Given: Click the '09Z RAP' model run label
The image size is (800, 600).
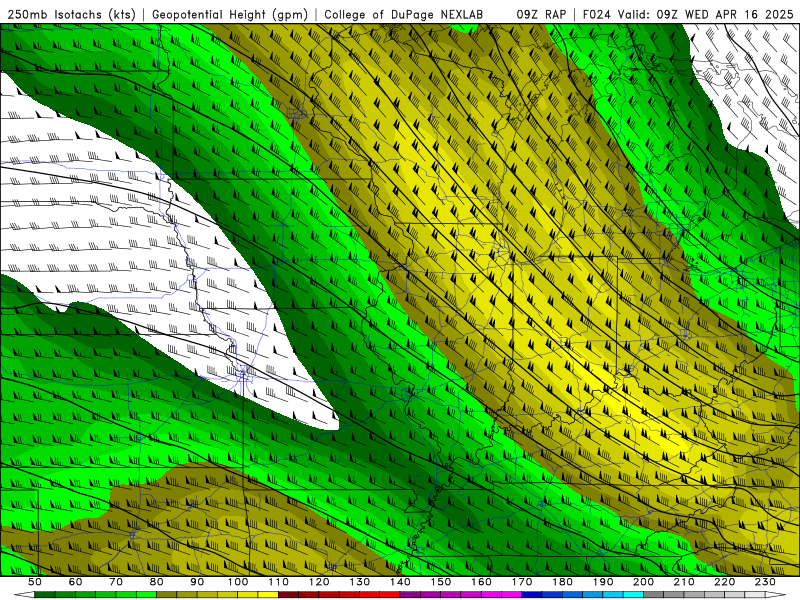Looking at the screenshot, I should point(541,14).
